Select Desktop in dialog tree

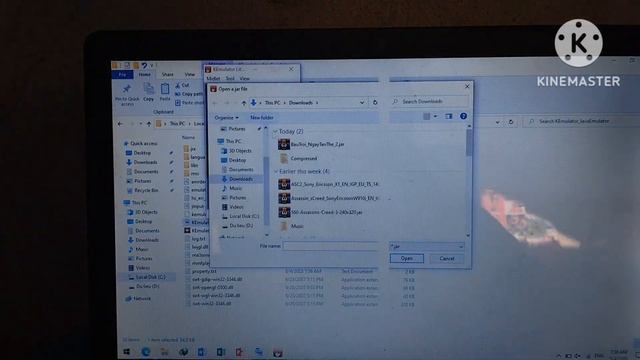tap(234, 160)
